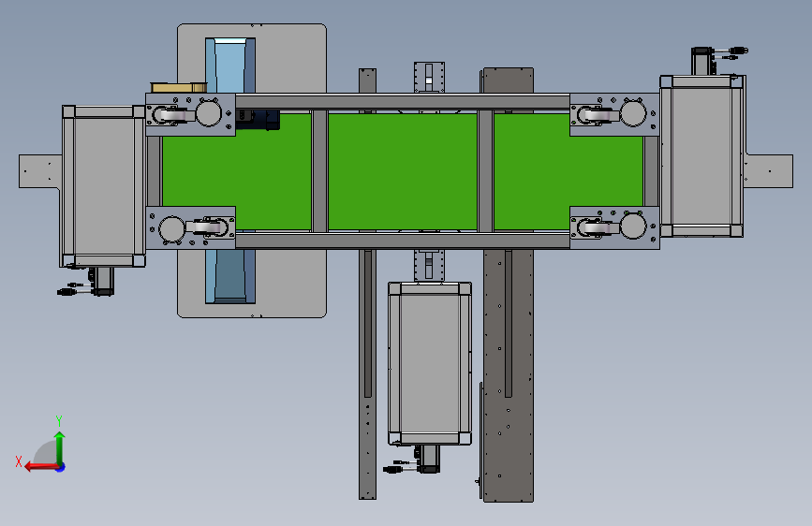Select the top-right caster wheel
Viewport: 812px width, 526px height.
[x=597, y=115]
